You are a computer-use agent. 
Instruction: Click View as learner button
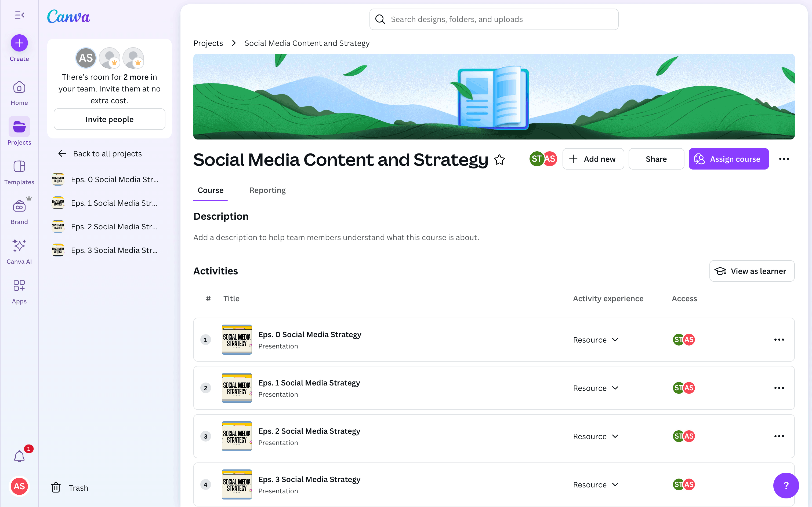tap(752, 271)
